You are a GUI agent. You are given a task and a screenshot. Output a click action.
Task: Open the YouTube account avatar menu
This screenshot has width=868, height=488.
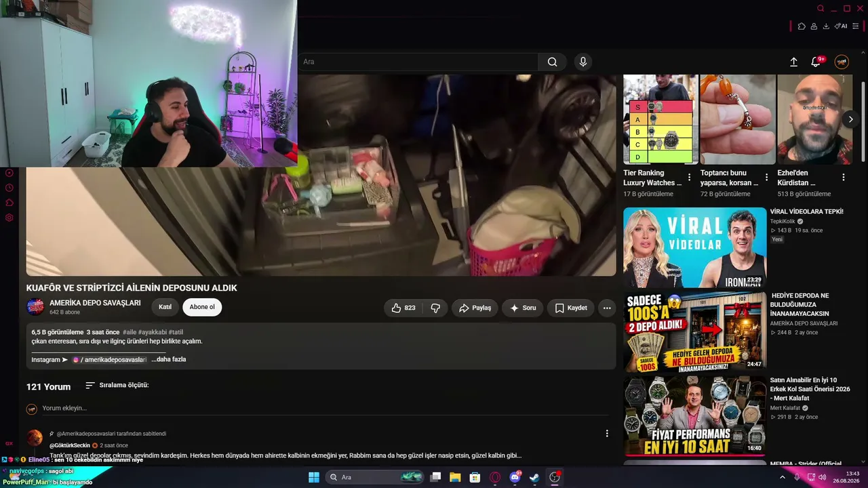click(x=842, y=62)
